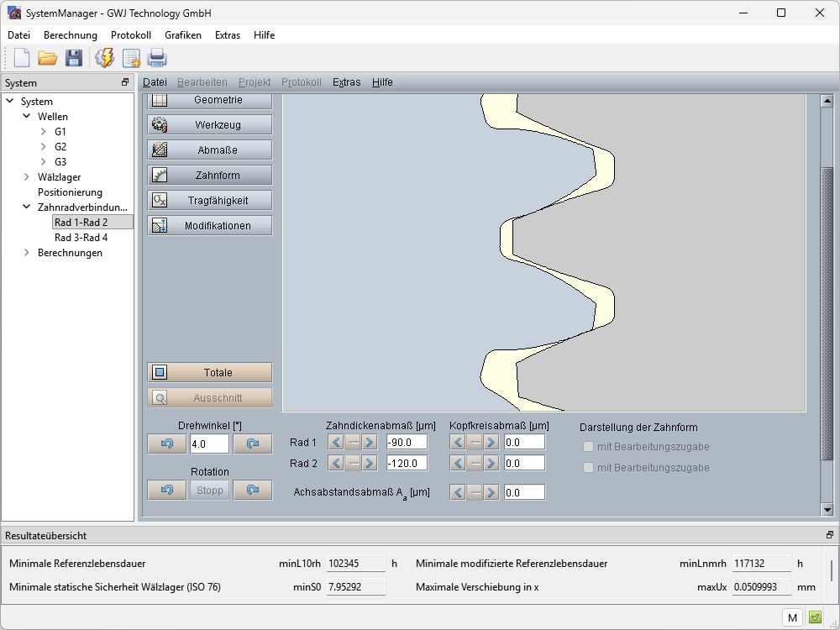The height and width of the screenshot is (630, 840).
Task: Undock the System panel
Action: pos(125,82)
